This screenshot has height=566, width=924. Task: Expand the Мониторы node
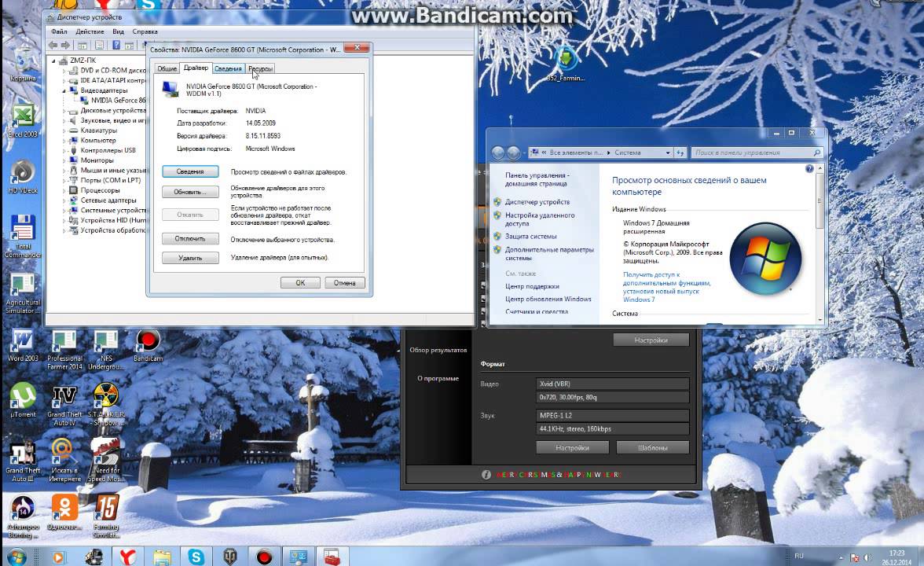click(x=64, y=160)
